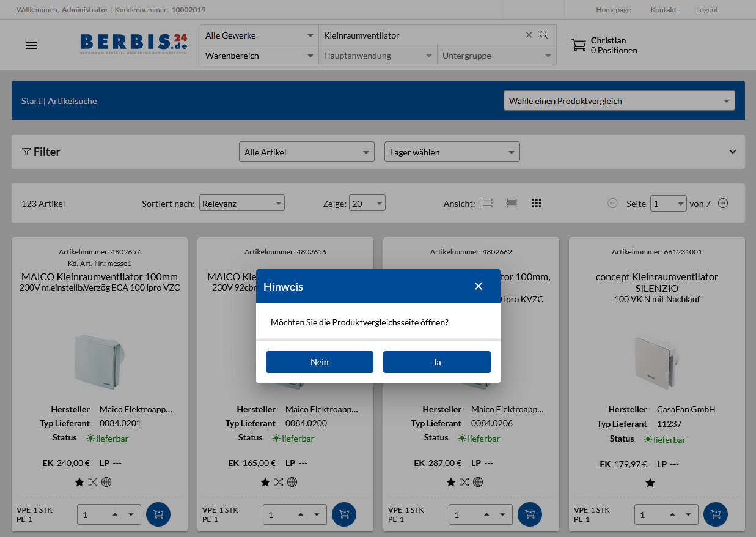Switch to grid tile view icon
756x537 pixels.
(537, 203)
